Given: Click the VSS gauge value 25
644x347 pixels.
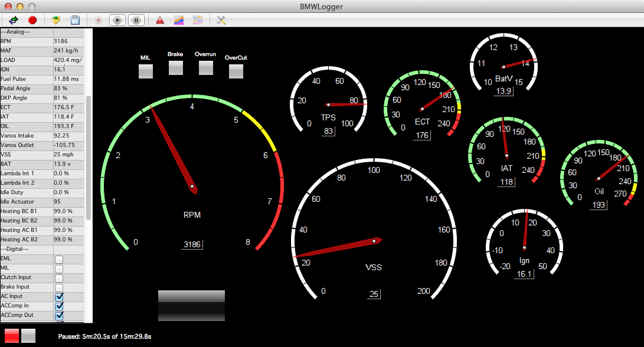Looking at the screenshot, I should pyautogui.click(x=374, y=294).
